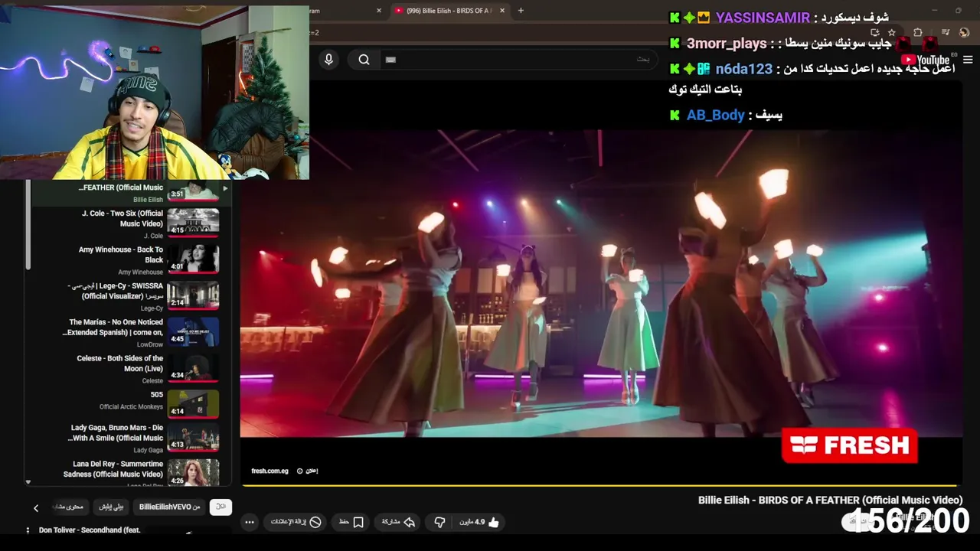The width and height of the screenshot is (980, 551).
Task: Click 'Lege-Cy - SWISSRA' video title
Action: point(116,291)
